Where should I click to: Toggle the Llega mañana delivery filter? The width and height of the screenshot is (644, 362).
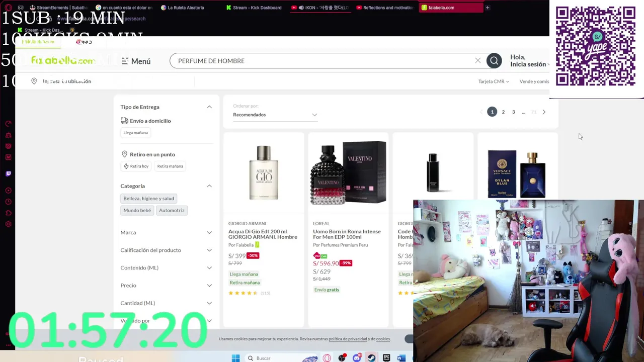click(135, 133)
